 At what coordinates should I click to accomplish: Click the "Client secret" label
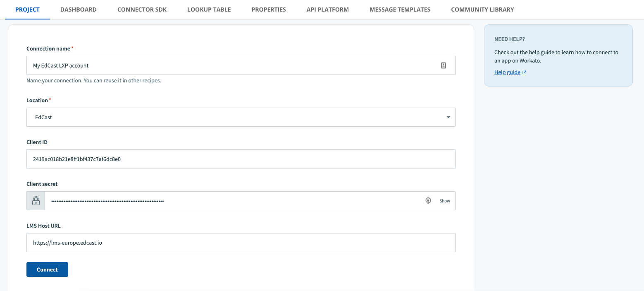tap(42, 184)
